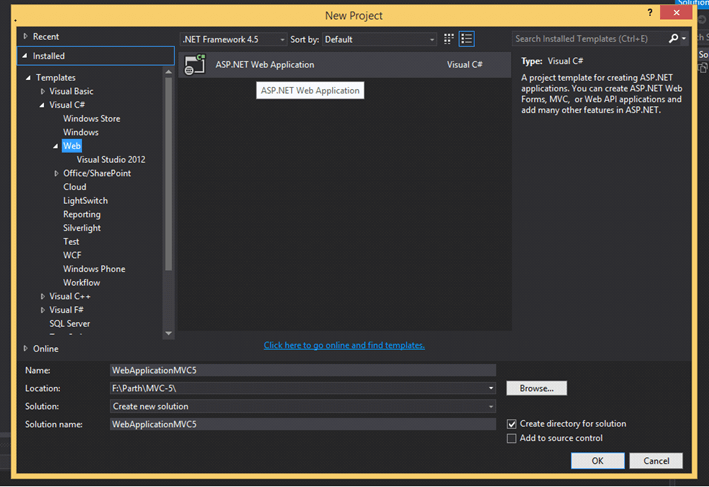Viewport: 709px width, 487px height.
Task: Click the template tree scrollbar thumb
Action: 169,175
